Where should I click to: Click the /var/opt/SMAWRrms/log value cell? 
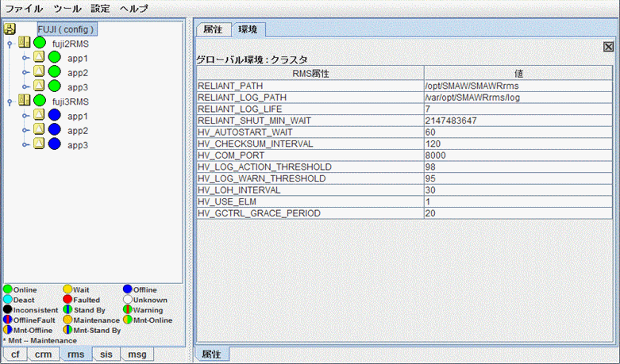518,98
